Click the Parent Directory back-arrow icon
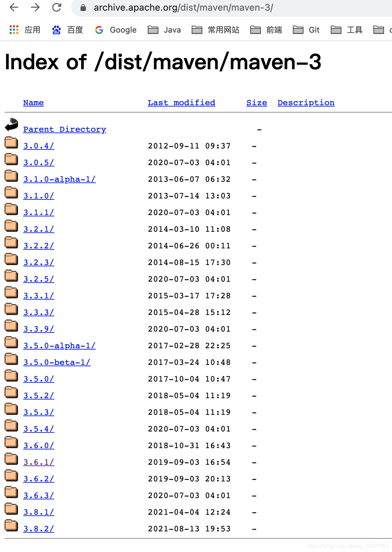This screenshot has width=392, height=552. tap(12, 125)
